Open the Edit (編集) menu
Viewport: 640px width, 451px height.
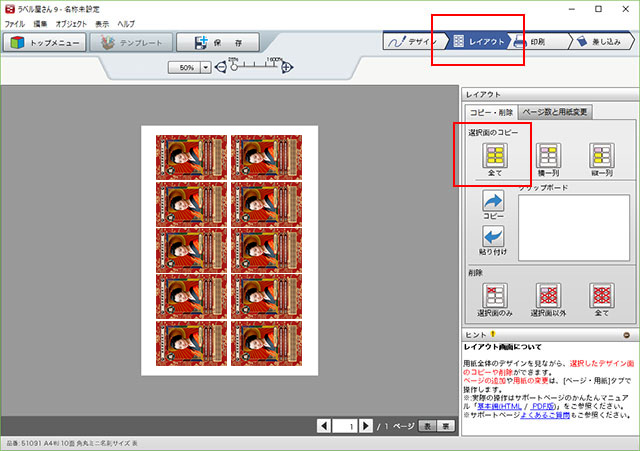click(40, 24)
